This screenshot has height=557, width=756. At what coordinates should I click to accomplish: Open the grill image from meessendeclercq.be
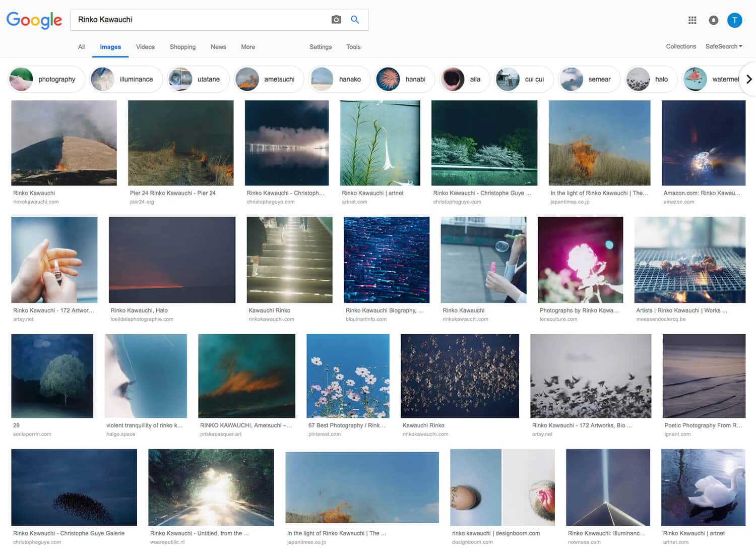(x=690, y=260)
